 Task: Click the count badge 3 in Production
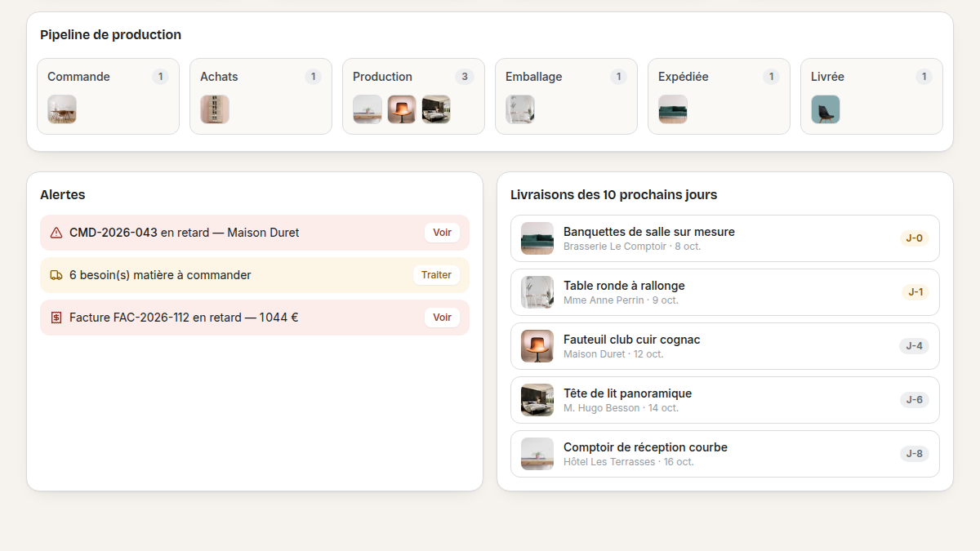pyautogui.click(x=465, y=77)
